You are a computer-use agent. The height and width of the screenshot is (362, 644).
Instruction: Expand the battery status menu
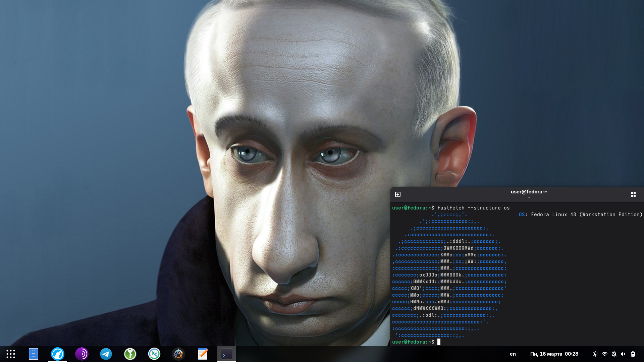click(633, 354)
